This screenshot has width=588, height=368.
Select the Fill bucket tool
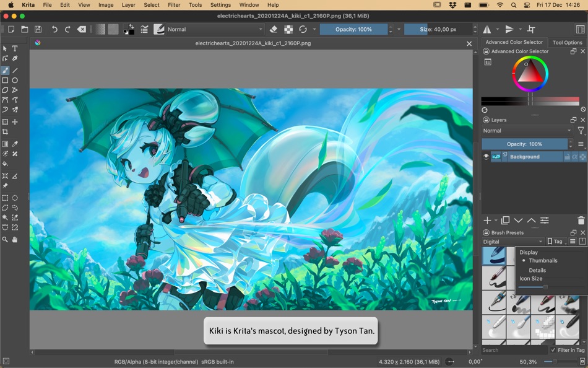coord(5,164)
